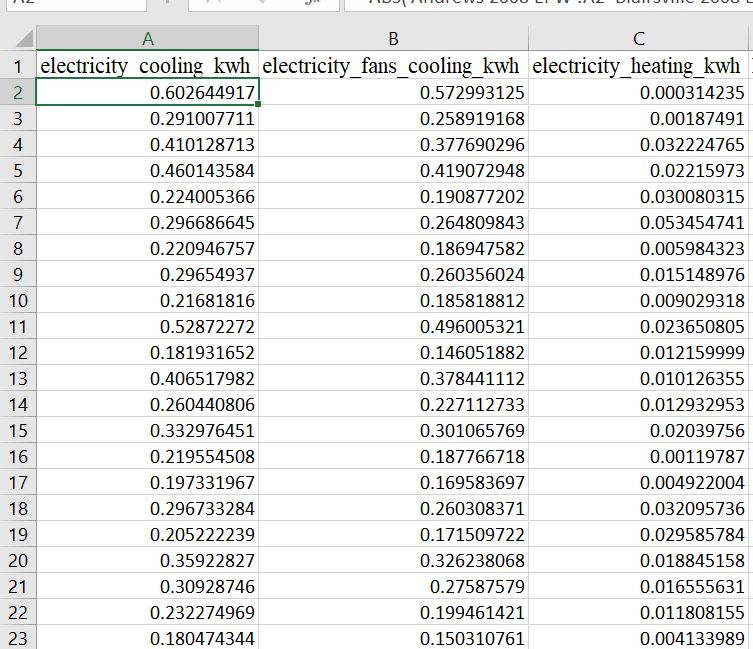Select cell with value 0.146051882
Viewport: 753px width, 649px height.
393,353
